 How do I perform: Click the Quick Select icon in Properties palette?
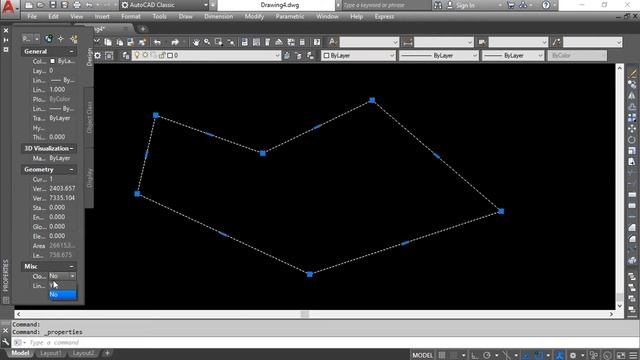click(x=74, y=39)
